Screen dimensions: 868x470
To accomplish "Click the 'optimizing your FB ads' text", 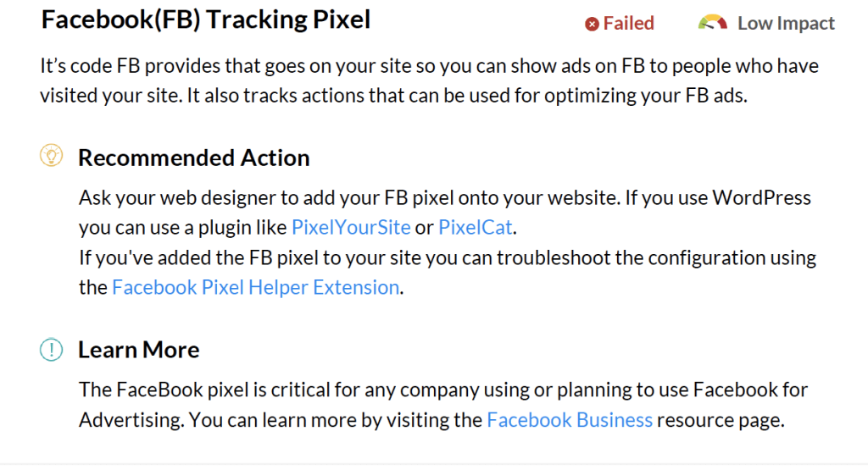I will tap(645, 96).
